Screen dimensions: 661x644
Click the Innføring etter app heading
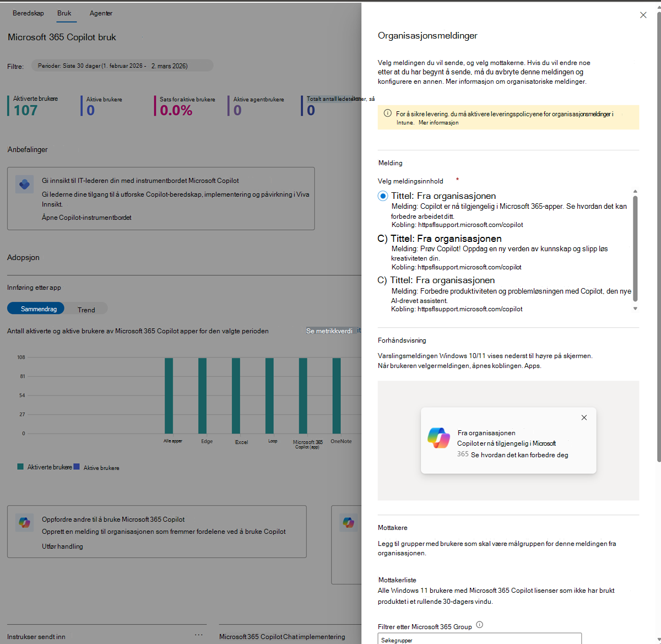click(34, 288)
